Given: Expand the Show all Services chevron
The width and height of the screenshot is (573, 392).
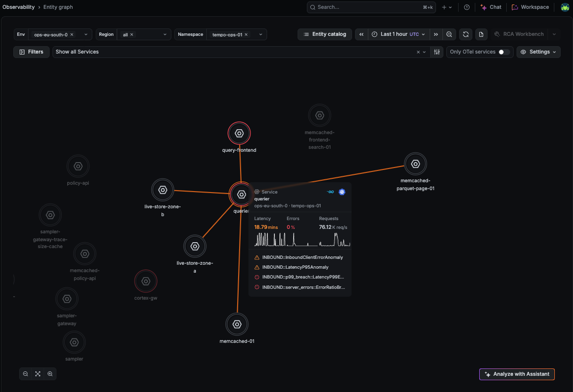Looking at the screenshot, I should point(424,52).
